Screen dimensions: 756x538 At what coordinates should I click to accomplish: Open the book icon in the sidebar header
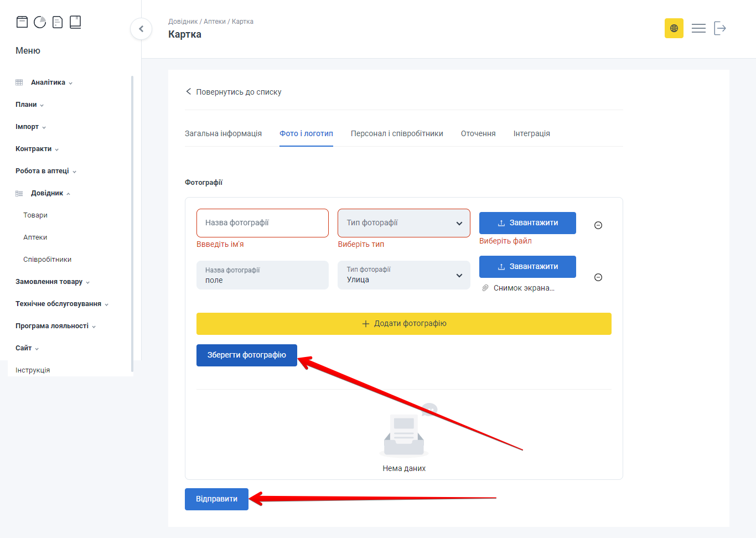pos(75,22)
